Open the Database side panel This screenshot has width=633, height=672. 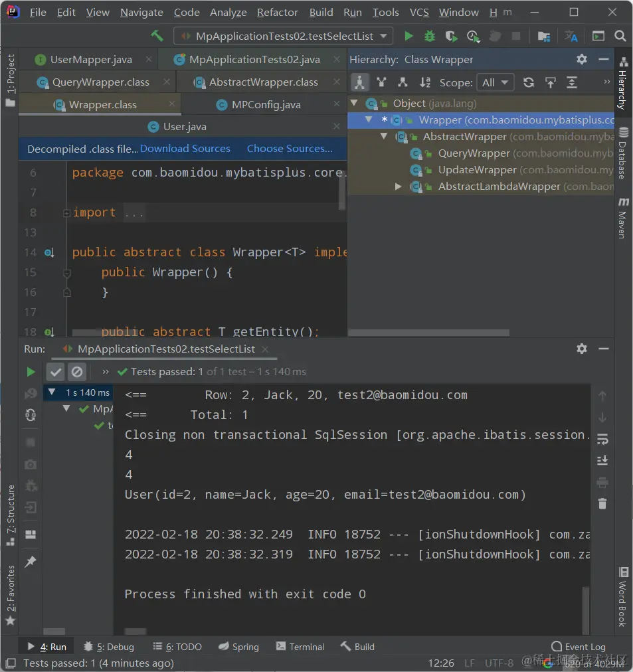tap(624, 153)
